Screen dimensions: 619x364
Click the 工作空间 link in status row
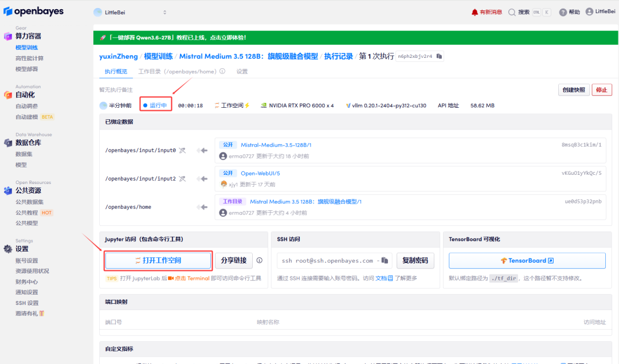click(232, 105)
